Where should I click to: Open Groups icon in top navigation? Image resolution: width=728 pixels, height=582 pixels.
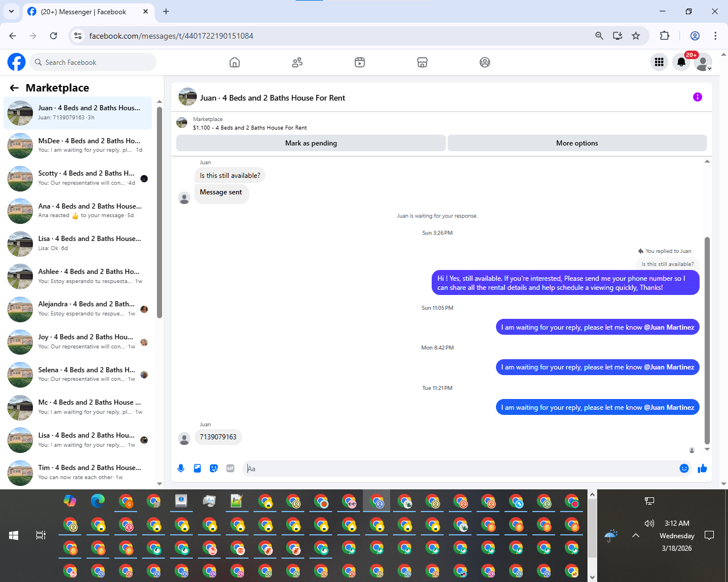[485, 63]
